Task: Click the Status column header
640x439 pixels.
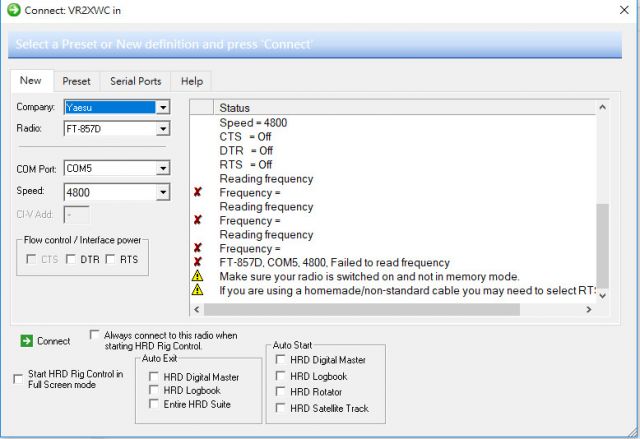Action: tap(404, 108)
